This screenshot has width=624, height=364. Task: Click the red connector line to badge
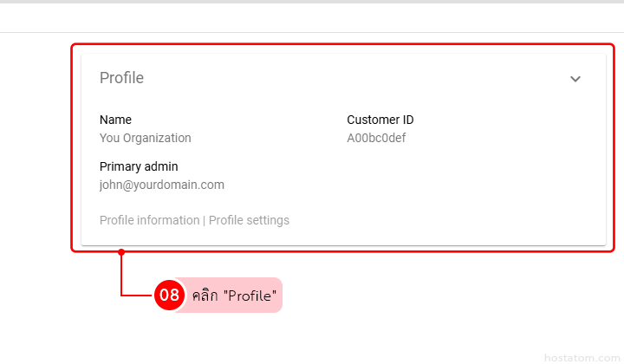(x=121, y=277)
